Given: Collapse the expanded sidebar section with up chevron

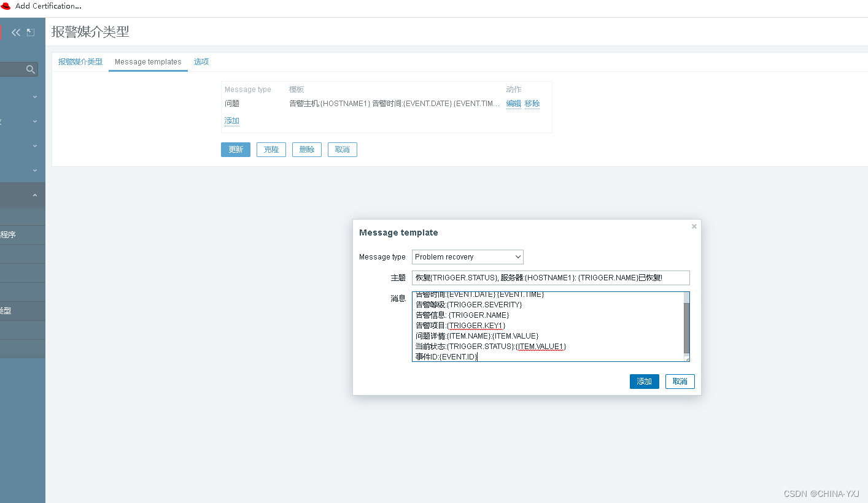Looking at the screenshot, I should (35, 195).
